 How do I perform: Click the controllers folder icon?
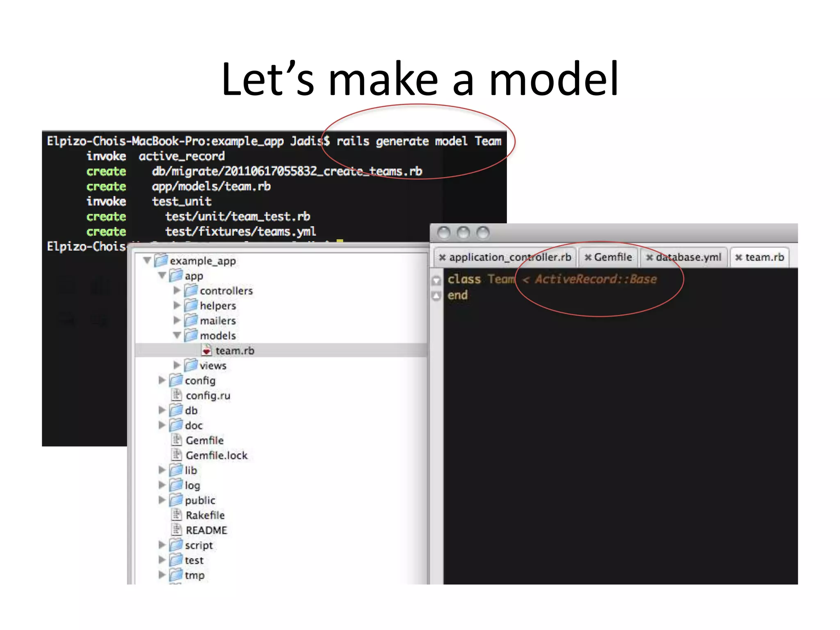click(191, 290)
